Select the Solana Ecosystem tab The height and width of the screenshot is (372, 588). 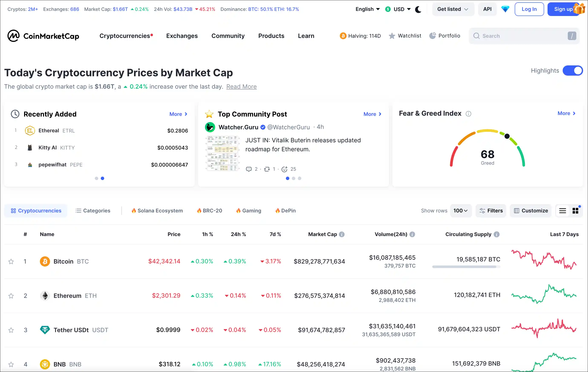click(157, 211)
